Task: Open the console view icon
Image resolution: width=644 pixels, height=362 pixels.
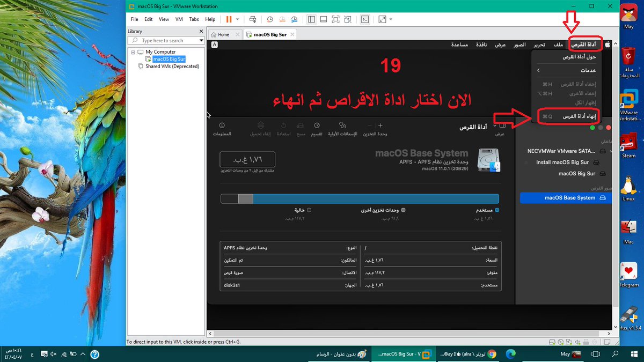Action: [364, 19]
